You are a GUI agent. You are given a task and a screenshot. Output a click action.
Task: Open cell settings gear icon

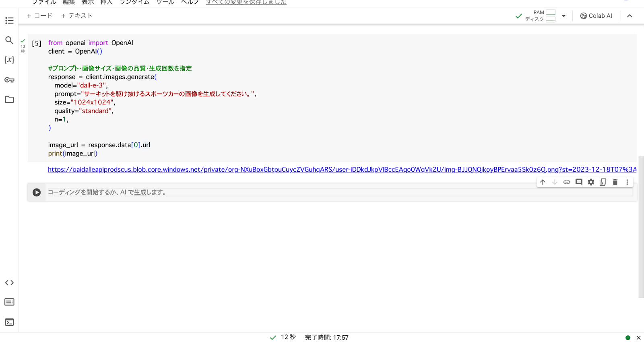(591, 182)
